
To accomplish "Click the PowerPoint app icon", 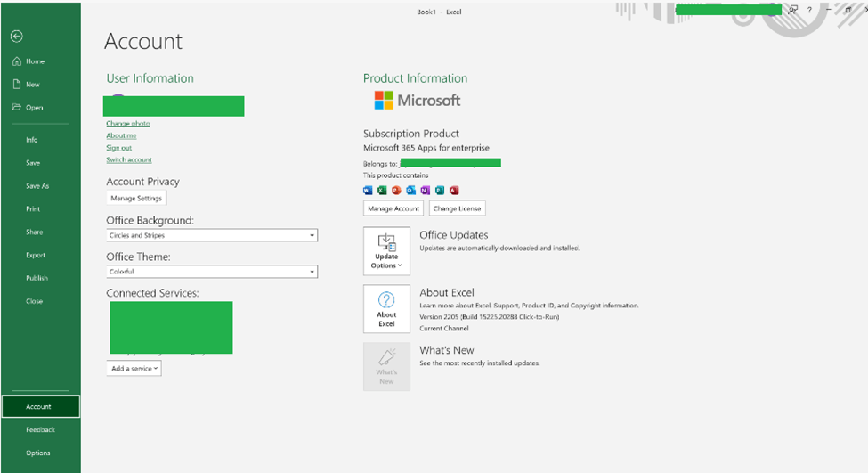I will click(x=396, y=191).
